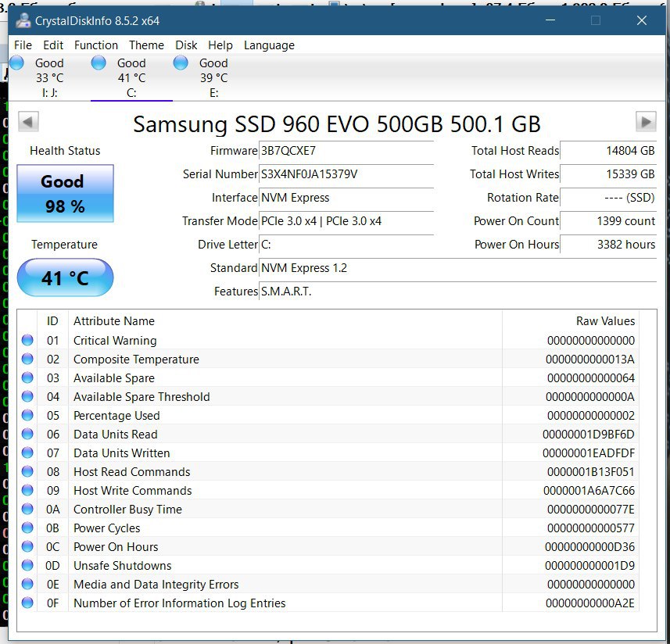
Task: Click the Drive Letter field C:
Action: 346,245
